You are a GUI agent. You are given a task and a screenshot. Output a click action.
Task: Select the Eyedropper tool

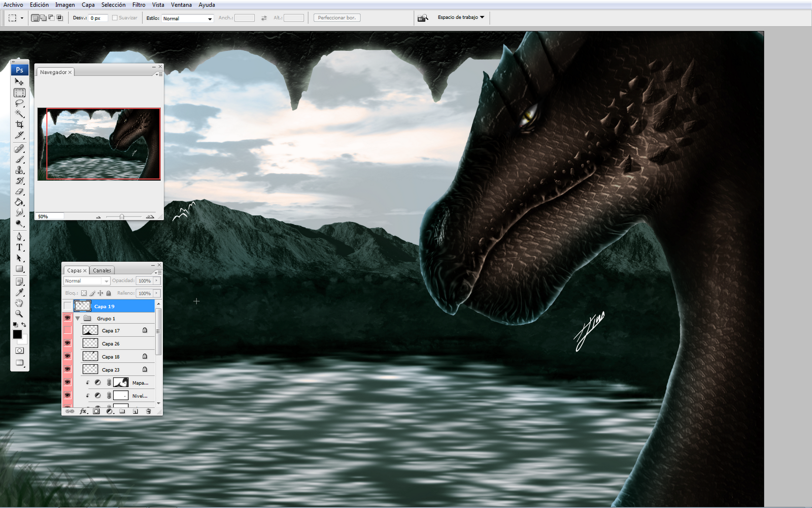[19, 293]
